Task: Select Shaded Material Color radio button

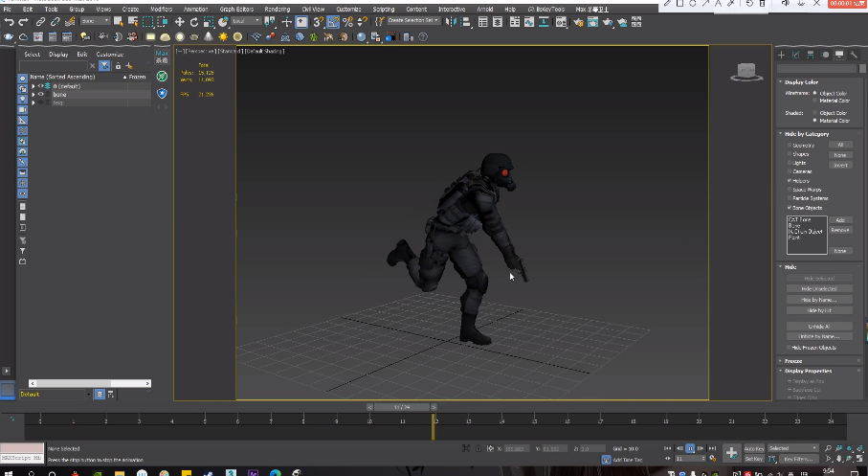Action: [x=814, y=121]
